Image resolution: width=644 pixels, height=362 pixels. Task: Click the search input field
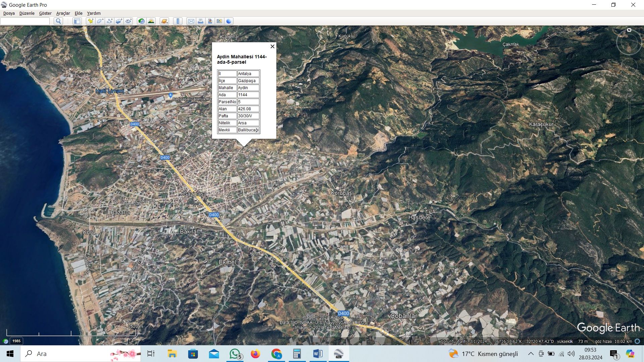[x=25, y=21]
